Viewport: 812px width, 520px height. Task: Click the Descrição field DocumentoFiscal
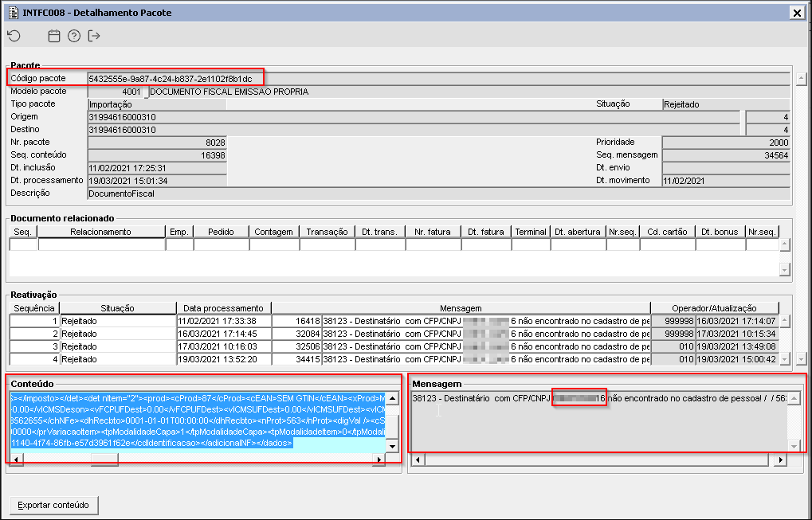[x=438, y=194]
